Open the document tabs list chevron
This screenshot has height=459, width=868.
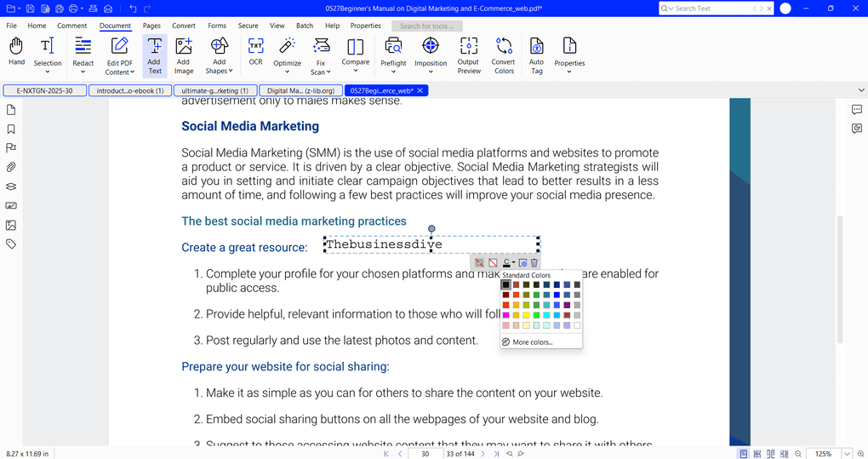pyautogui.click(x=861, y=90)
